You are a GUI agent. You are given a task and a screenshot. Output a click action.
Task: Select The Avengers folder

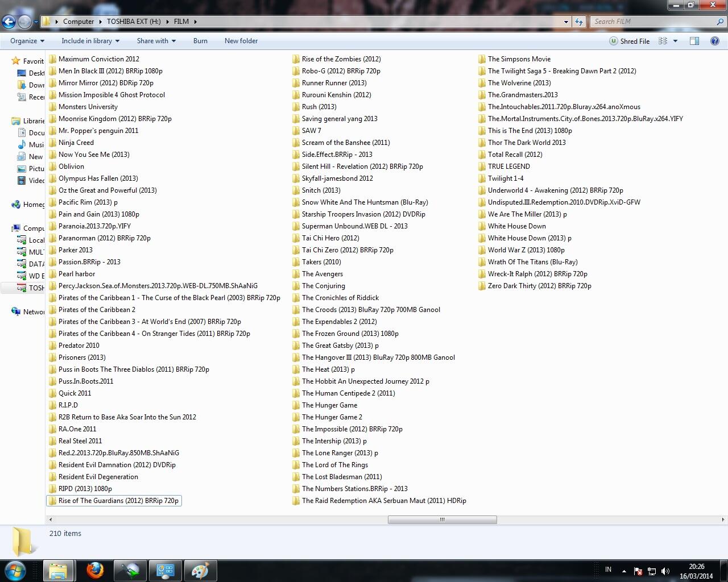click(x=317, y=274)
